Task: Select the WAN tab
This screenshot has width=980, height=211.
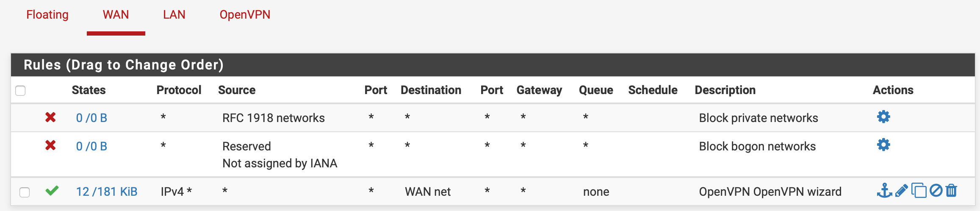Action: [116, 15]
